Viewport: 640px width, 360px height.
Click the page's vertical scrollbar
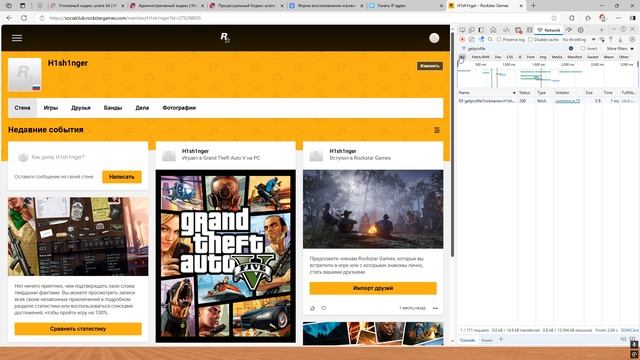[452, 143]
